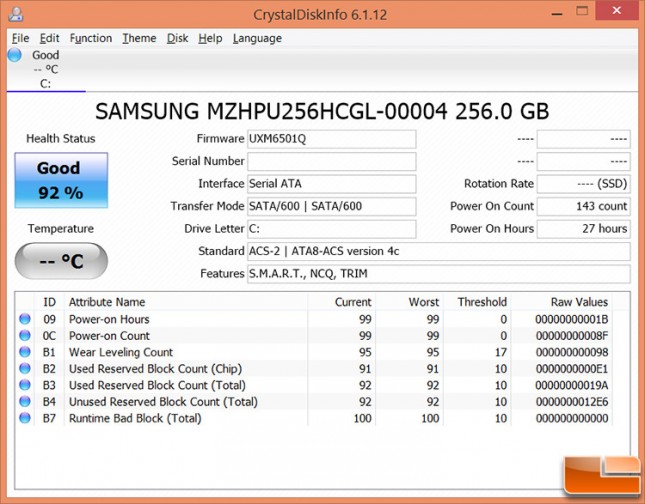This screenshot has height=504, width=645.
Task: Click the status orb in Power-on Hours row
Action: tap(25, 319)
